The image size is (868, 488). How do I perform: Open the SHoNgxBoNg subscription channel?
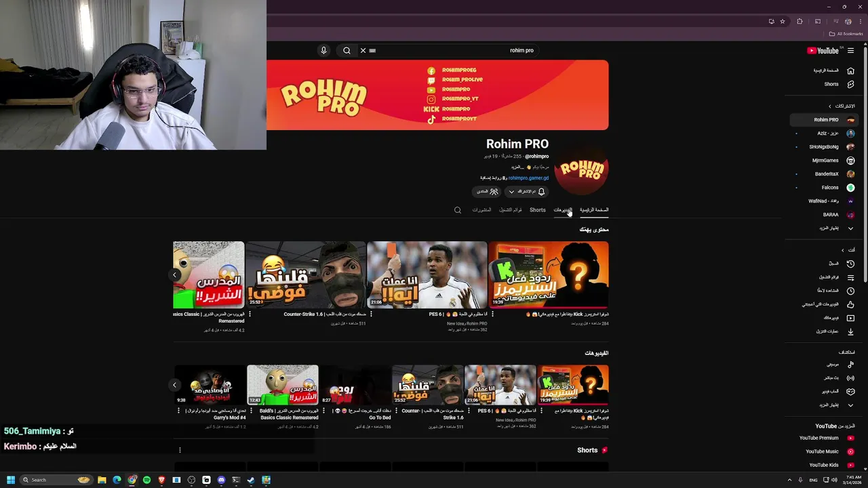click(823, 146)
